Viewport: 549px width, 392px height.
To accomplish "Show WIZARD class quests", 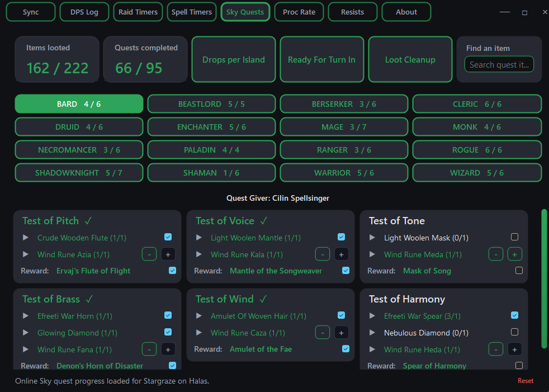I will tap(477, 173).
